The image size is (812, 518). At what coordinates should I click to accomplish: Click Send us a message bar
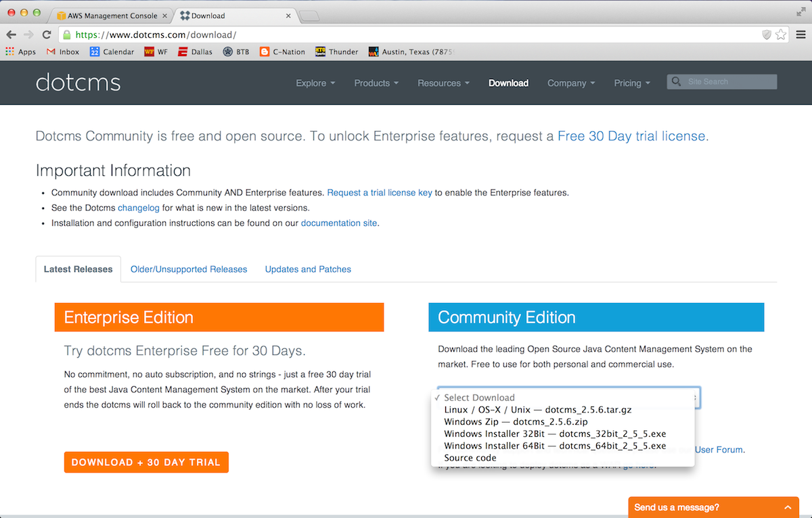point(714,507)
